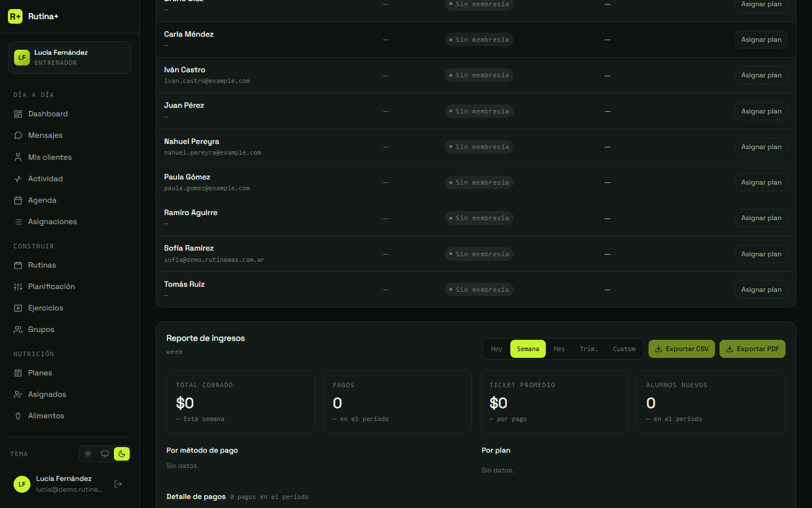Select the Hoy period filter
This screenshot has height=508, width=812.
496,349
